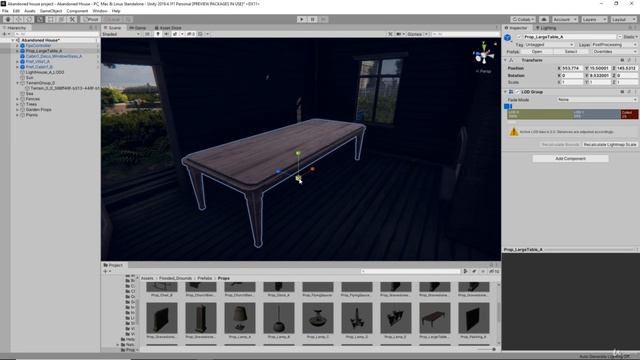Open the Account dropdown

tap(564, 19)
